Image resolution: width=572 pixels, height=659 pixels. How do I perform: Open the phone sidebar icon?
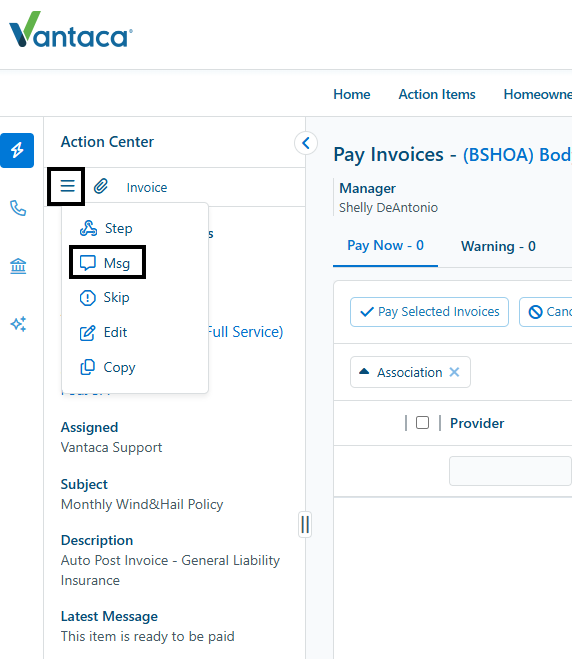pyautogui.click(x=18, y=208)
